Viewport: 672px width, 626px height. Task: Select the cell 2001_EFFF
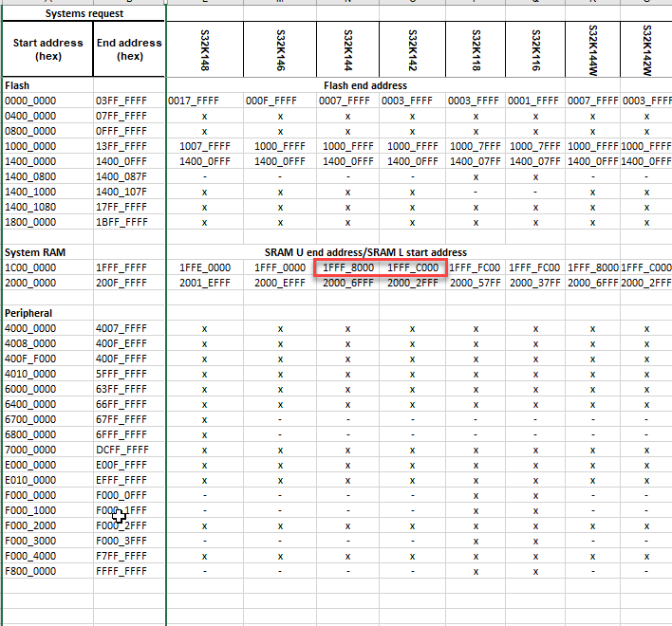205,283
